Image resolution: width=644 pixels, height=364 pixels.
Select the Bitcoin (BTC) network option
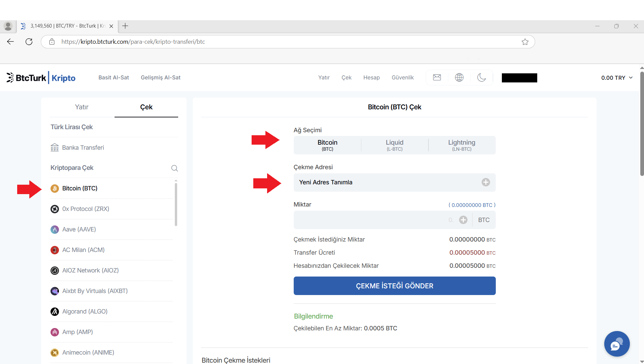pyautogui.click(x=327, y=145)
